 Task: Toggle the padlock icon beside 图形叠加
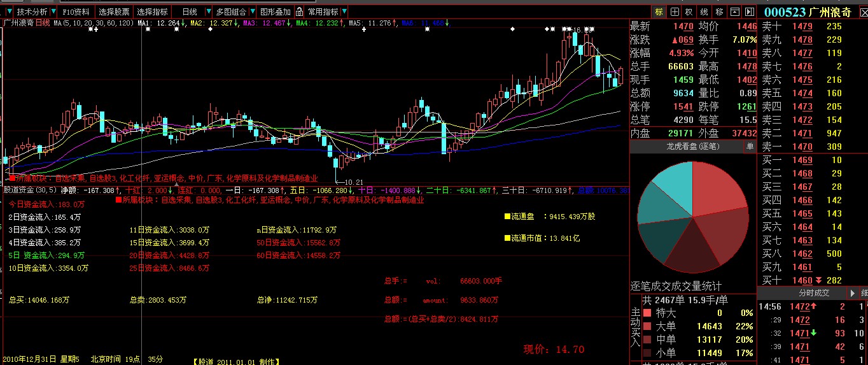[298, 11]
